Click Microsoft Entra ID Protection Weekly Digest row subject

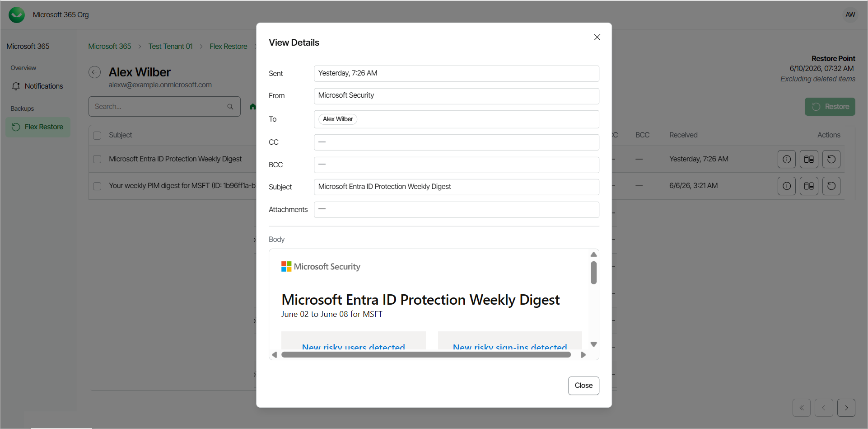pyautogui.click(x=175, y=159)
